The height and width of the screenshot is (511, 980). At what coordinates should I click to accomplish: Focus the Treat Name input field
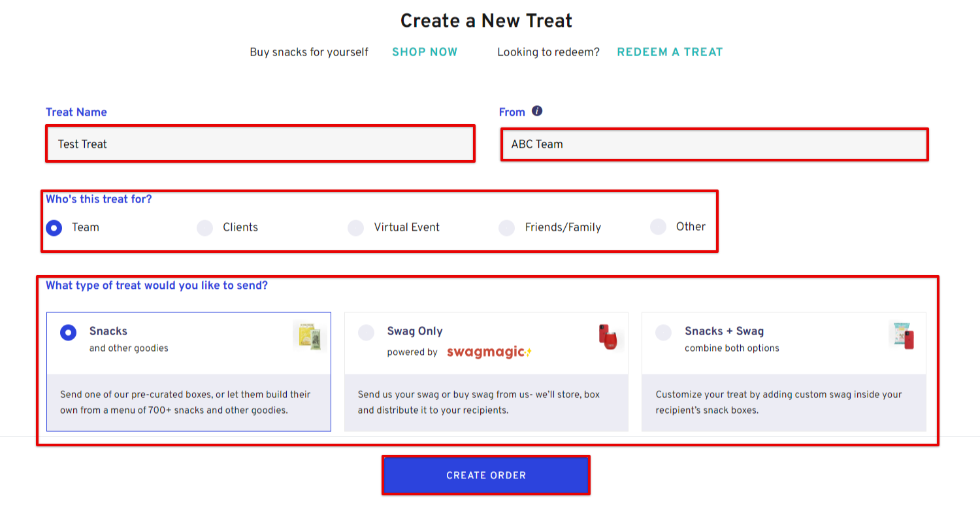click(x=260, y=144)
